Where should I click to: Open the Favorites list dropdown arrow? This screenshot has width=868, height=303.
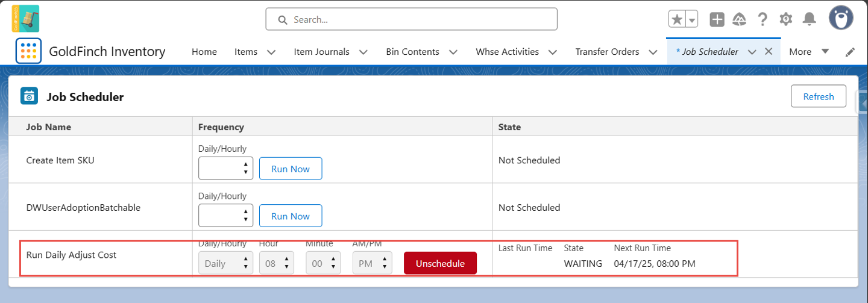(692, 19)
